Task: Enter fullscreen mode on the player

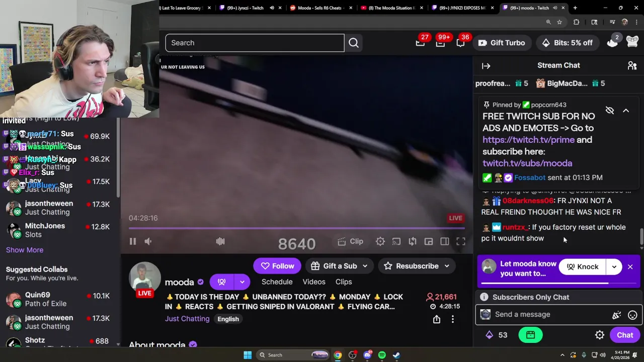Action: [461, 241]
